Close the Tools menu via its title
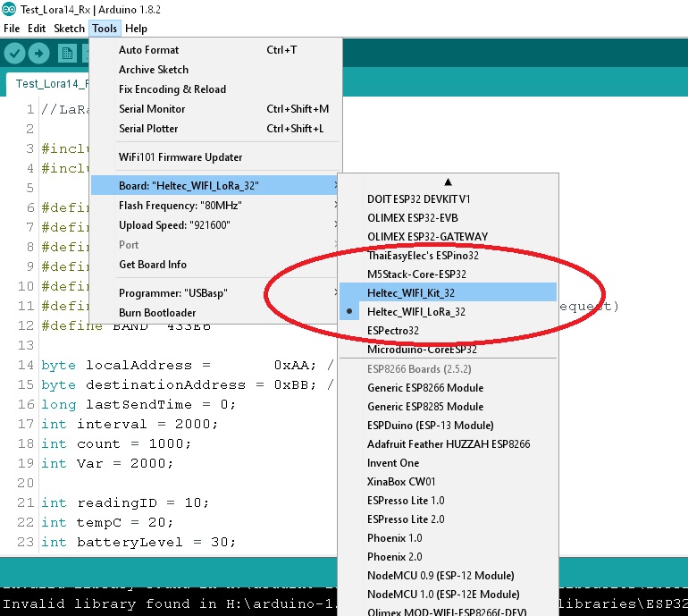The width and height of the screenshot is (688, 616). (105, 29)
